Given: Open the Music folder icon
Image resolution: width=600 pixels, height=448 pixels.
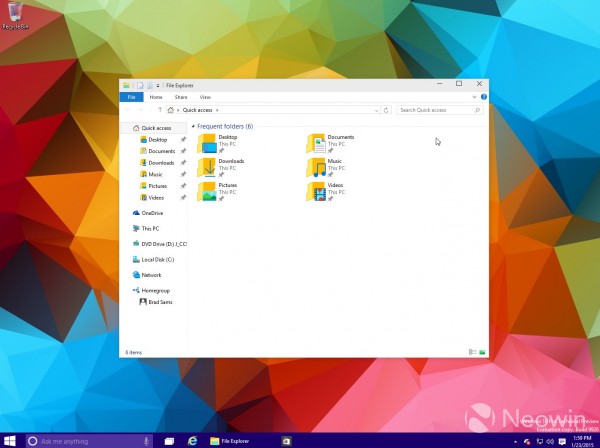Looking at the screenshot, I should click(x=315, y=165).
